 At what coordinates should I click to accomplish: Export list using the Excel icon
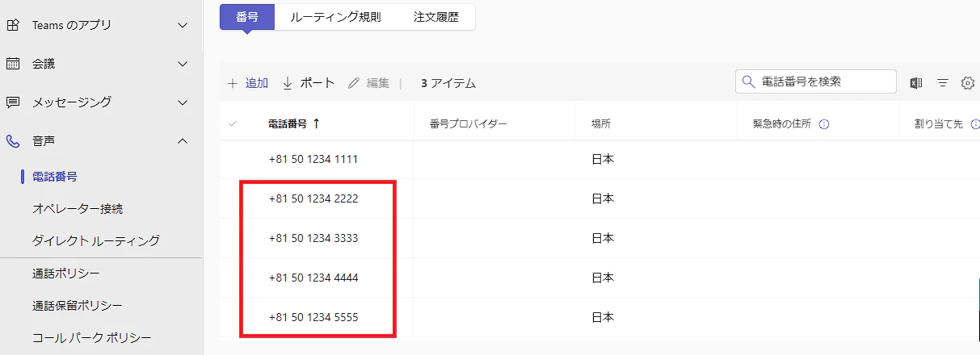tap(916, 82)
